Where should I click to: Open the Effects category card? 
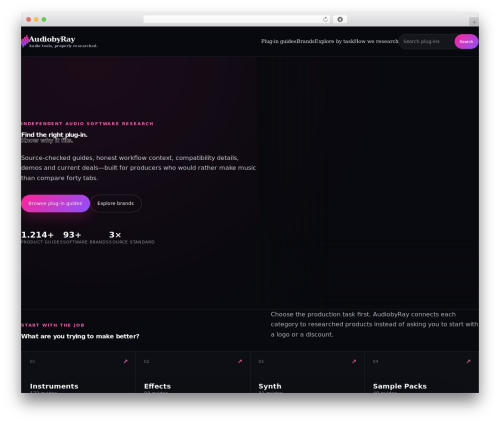[193, 372]
